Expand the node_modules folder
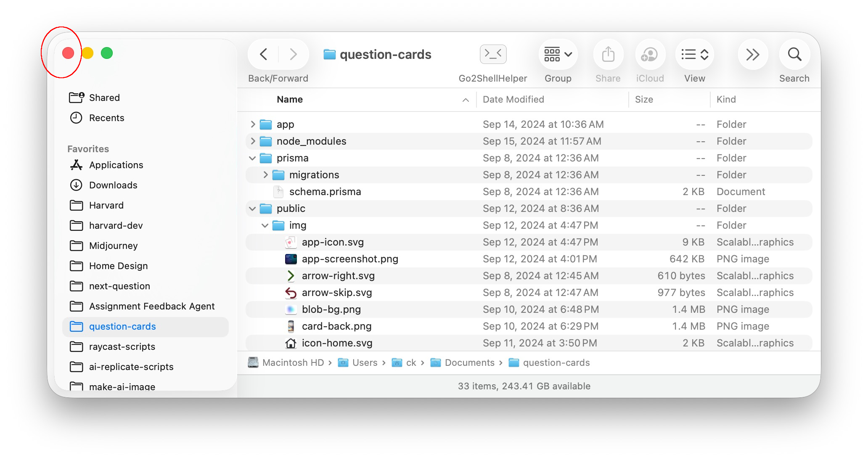 coord(253,141)
